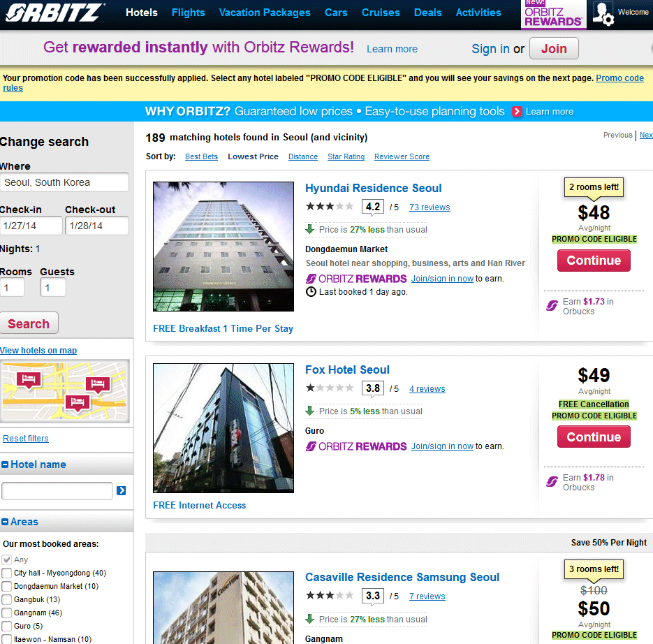
Task: Collapse the Areas filter section
Action: pos(5,522)
